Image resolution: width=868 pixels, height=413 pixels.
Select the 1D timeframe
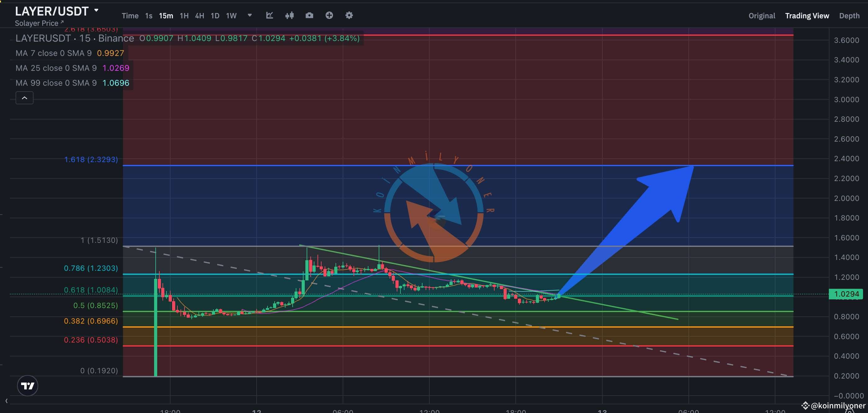(215, 16)
